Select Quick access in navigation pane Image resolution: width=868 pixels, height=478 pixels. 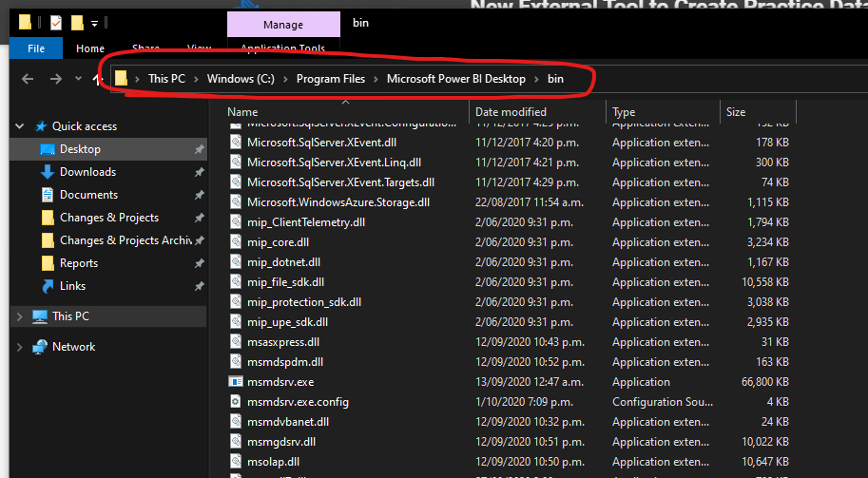point(85,126)
